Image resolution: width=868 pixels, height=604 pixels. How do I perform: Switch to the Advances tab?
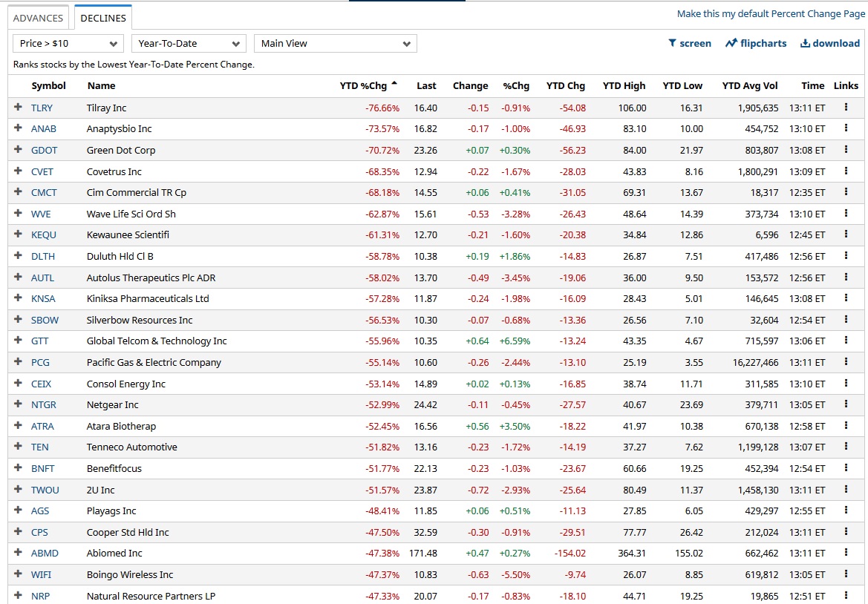[38, 18]
